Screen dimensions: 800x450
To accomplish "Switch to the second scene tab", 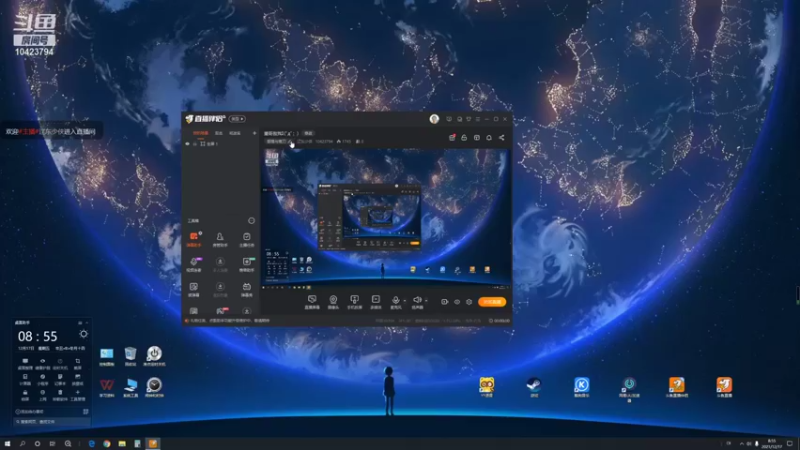I will coord(219,133).
